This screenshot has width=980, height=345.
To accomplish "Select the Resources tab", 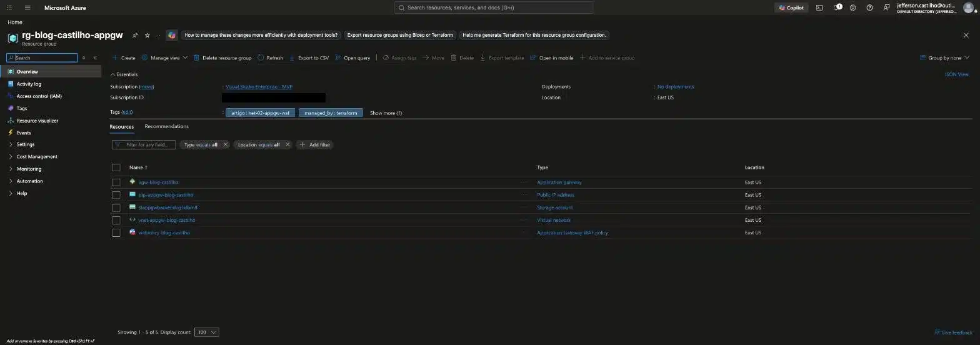I will pos(122,127).
